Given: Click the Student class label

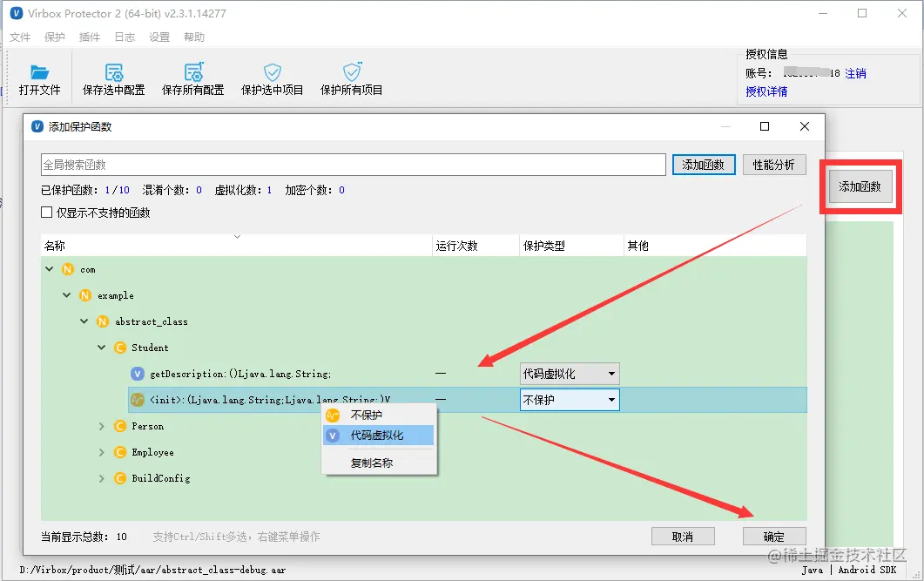Looking at the screenshot, I should click(x=150, y=348).
